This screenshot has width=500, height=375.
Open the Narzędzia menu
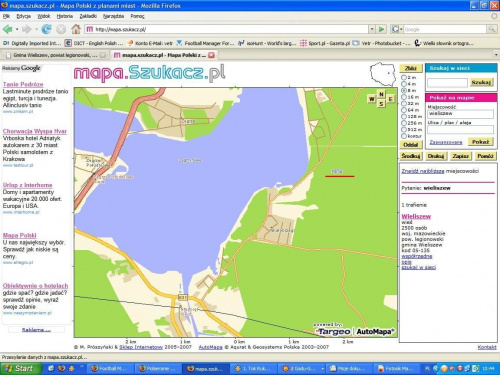pos(113,16)
